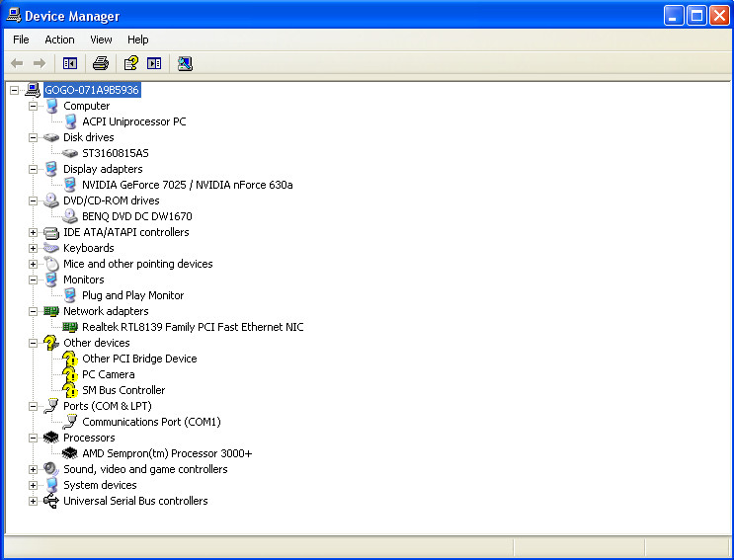Click the AMD Sempron processor chip icon
This screenshot has height=560, width=734.
pyautogui.click(x=70, y=453)
